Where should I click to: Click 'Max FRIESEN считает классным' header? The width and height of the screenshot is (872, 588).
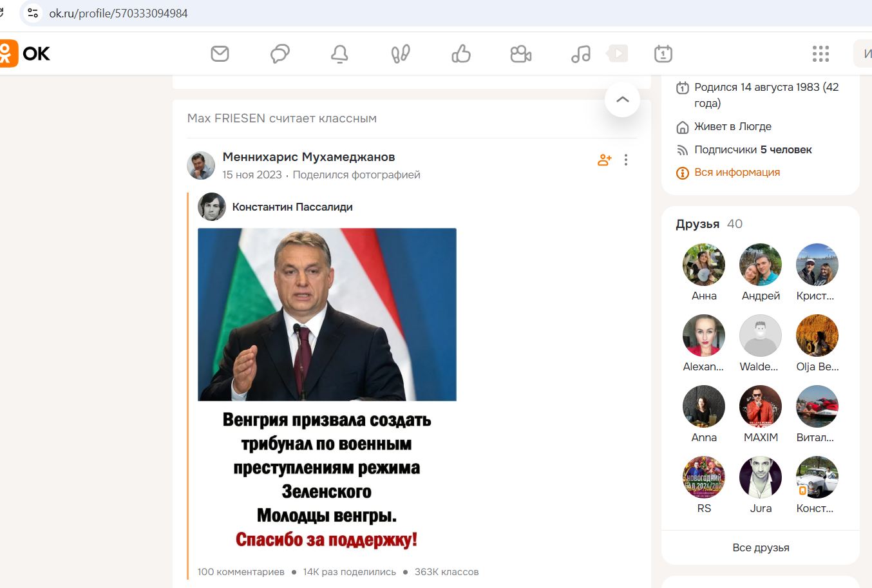coord(282,119)
